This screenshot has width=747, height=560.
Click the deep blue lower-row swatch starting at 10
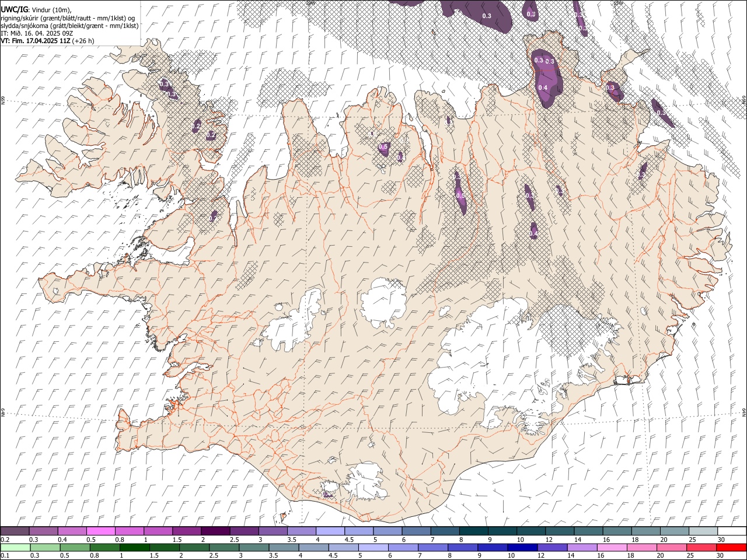tap(522, 548)
